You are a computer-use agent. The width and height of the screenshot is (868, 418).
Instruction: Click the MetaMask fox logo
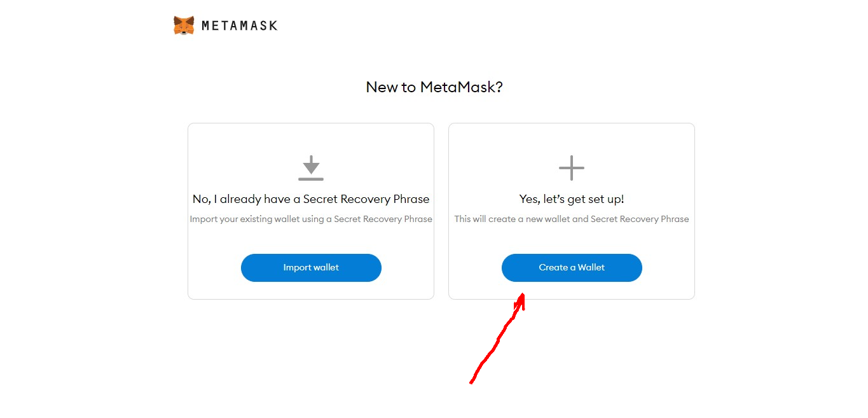(x=184, y=25)
